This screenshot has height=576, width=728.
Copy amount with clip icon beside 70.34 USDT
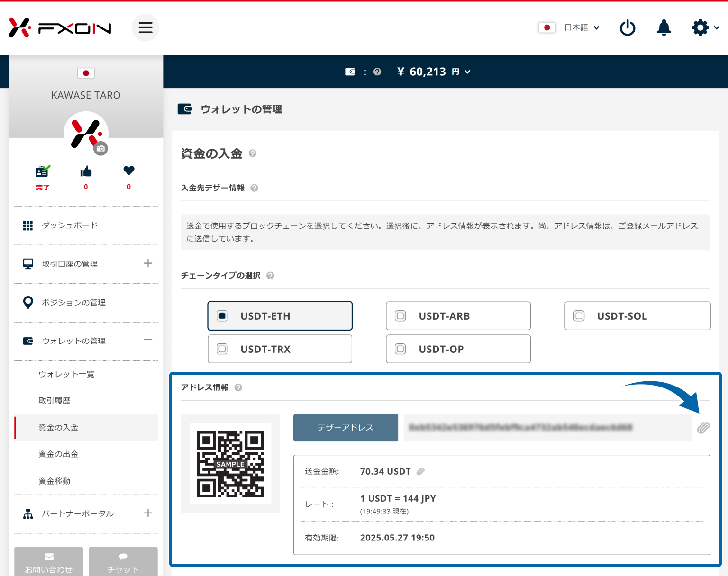point(420,472)
